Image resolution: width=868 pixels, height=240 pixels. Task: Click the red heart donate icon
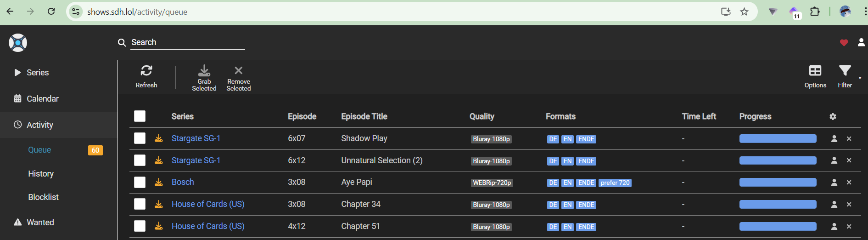(844, 42)
